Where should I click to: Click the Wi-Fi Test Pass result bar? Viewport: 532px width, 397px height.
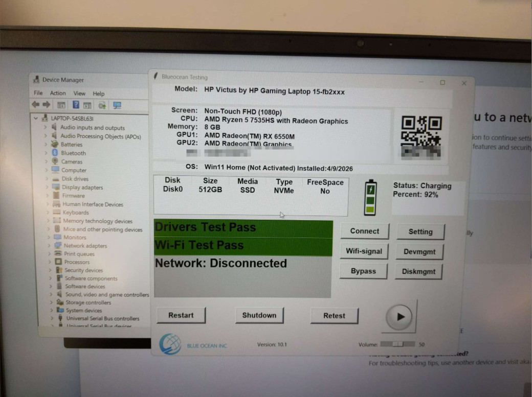243,246
